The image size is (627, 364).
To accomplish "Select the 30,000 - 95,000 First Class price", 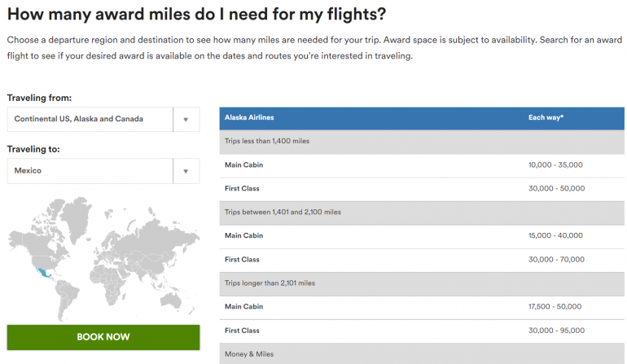I will point(555,331).
